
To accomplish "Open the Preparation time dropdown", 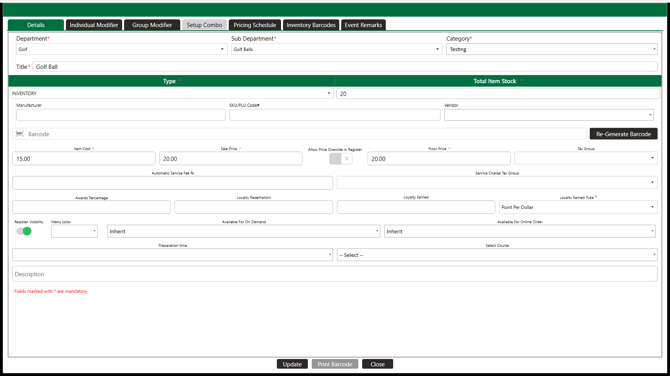I will 173,255.
